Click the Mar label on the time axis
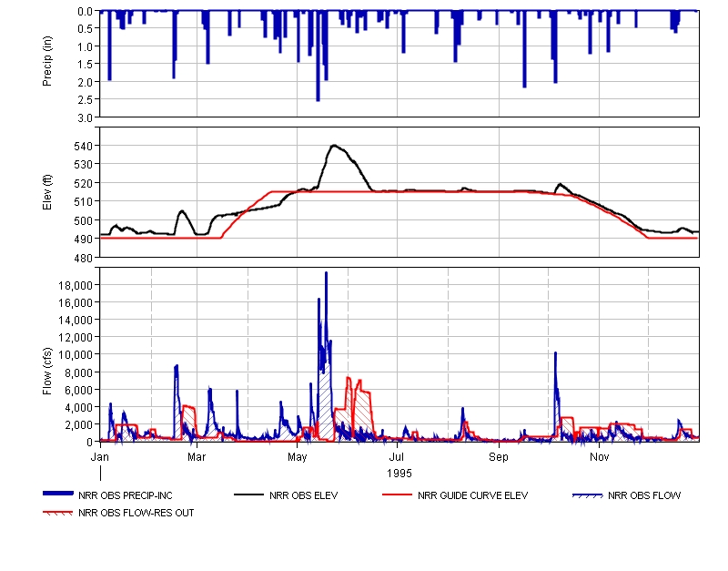Image resolution: width=728 pixels, height=571 pixels. click(197, 457)
